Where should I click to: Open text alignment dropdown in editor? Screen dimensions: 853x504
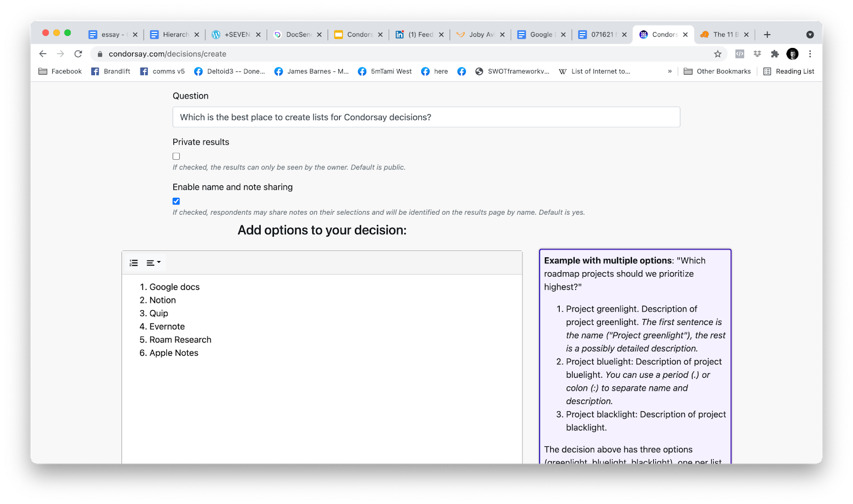pyautogui.click(x=154, y=263)
